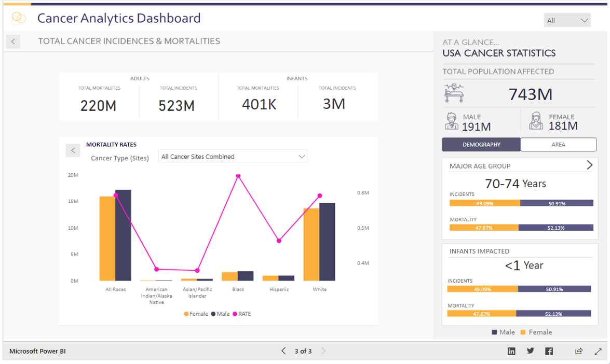Viewport: 610px width, 364px height.
Task: Click the hospital bed icon beside 743M
Action: coord(454,92)
